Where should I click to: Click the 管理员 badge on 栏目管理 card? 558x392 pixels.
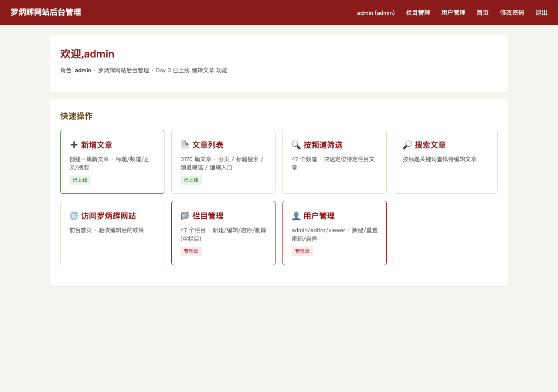point(191,251)
